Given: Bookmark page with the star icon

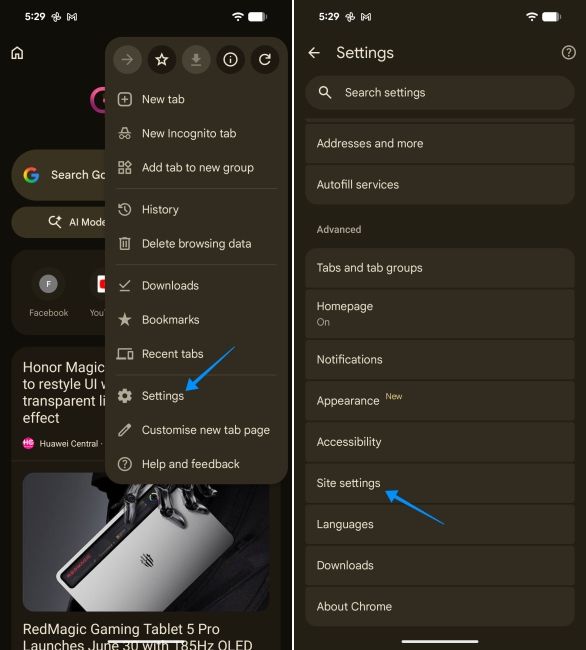Looking at the screenshot, I should pyautogui.click(x=162, y=60).
